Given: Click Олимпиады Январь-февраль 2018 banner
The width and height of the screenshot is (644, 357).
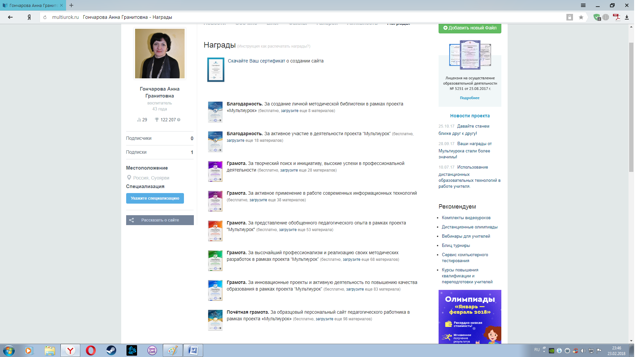Looking at the screenshot, I should point(470,317).
